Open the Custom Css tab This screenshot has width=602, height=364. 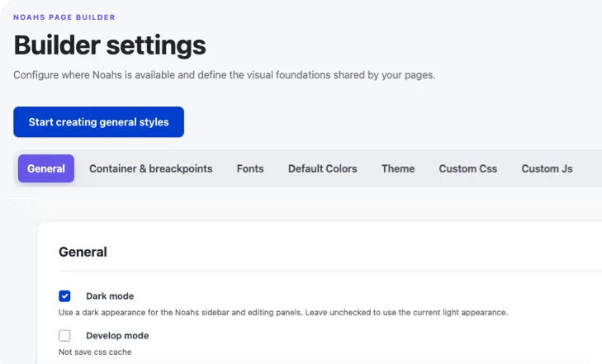click(468, 168)
